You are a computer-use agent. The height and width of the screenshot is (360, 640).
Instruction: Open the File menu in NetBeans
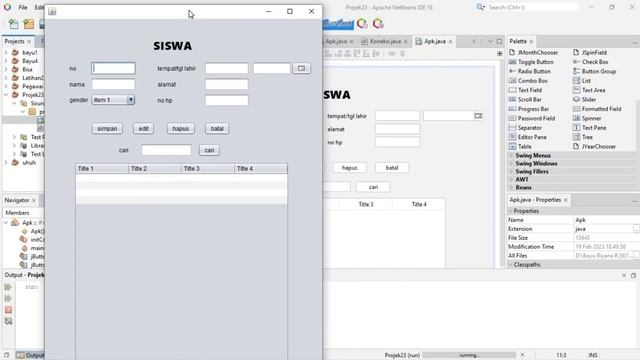[23, 7]
